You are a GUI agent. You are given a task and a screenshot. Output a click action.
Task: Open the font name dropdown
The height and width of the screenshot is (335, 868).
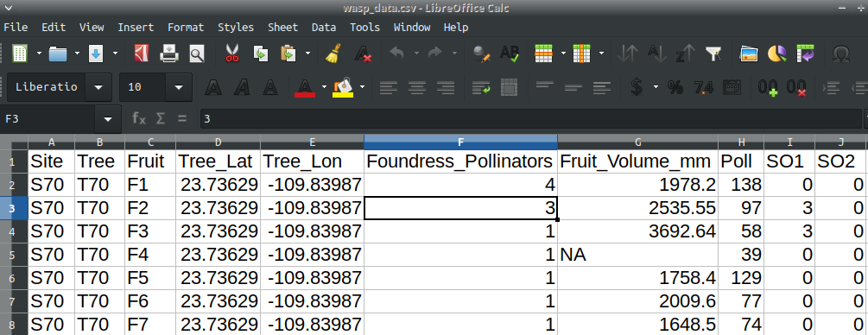click(x=98, y=87)
